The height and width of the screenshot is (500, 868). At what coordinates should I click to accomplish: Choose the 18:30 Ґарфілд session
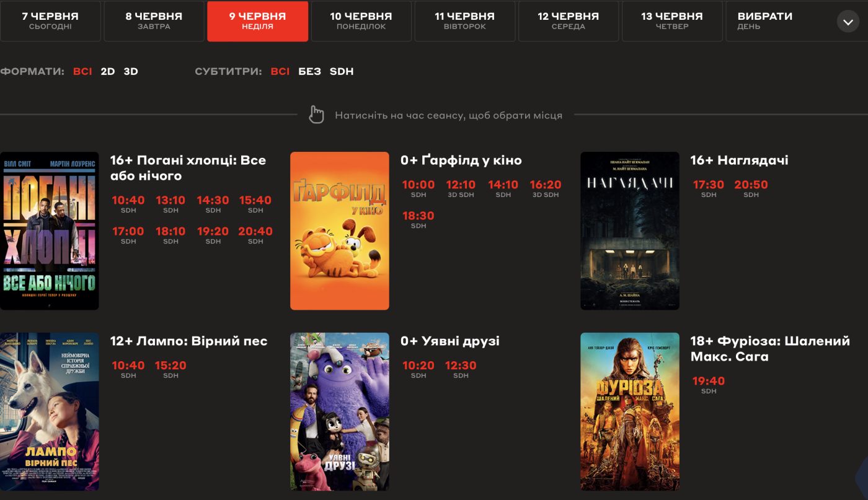(418, 219)
